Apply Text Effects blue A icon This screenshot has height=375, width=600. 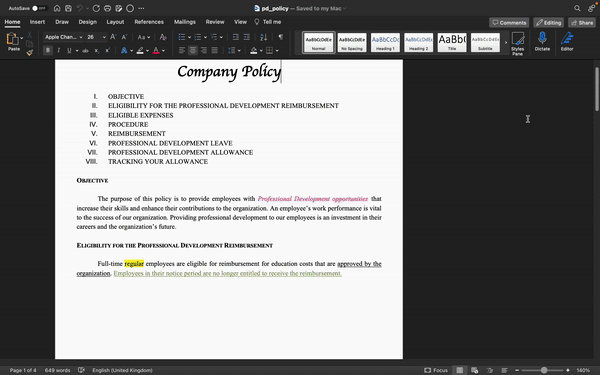[x=124, y=50]
